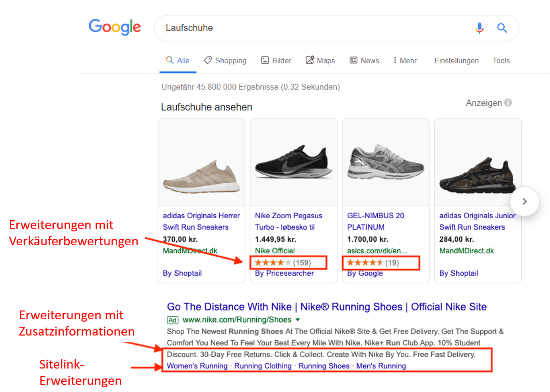Open the Women's Running sitelink
The height and width of the screenshot is (392, 550).
point(197,366)
